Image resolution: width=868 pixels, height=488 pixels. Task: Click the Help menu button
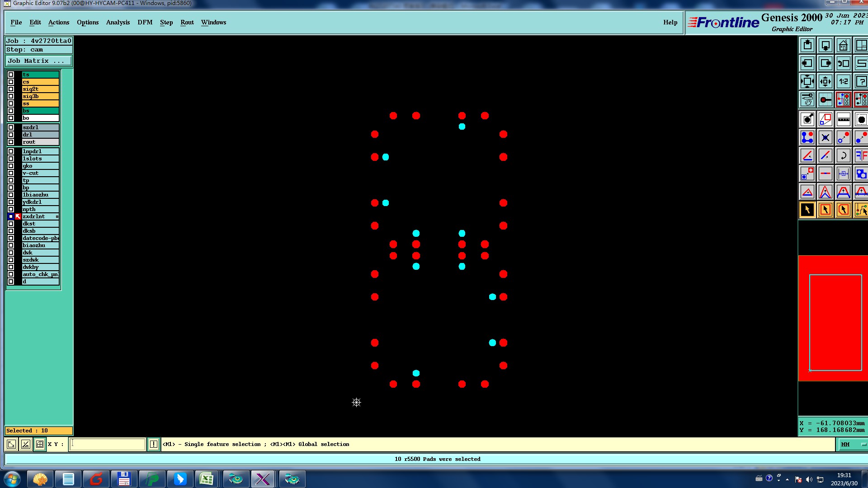pyautogui.click(x=670, y=22)
